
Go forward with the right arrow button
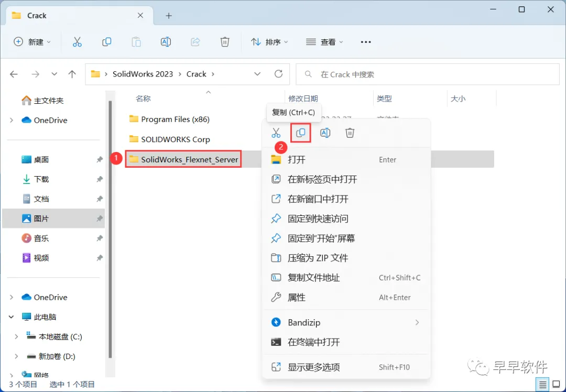[x=36, y=74]
